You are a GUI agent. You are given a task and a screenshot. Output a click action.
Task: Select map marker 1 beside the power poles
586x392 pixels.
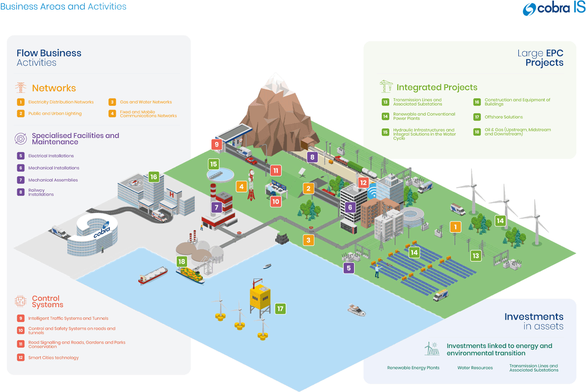(455, 227)
